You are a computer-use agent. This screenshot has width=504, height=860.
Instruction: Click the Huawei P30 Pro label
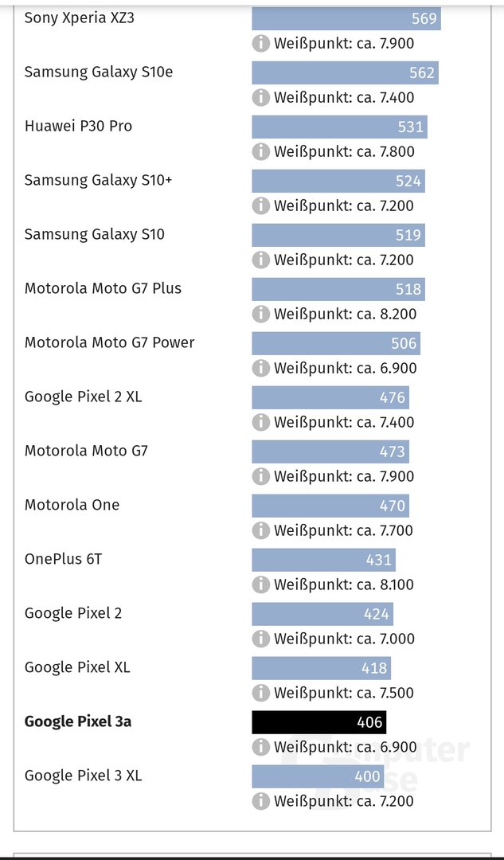tap(78, 126)
